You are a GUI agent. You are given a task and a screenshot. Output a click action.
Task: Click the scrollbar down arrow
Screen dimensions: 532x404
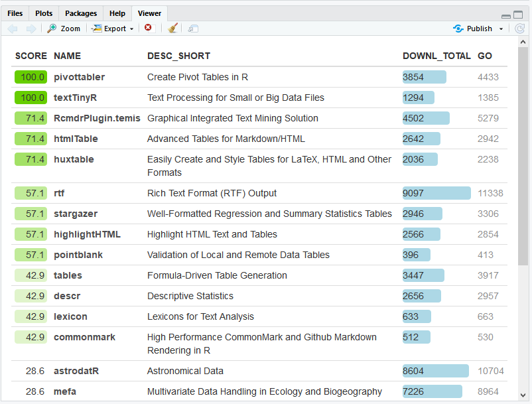pos(523,395)
